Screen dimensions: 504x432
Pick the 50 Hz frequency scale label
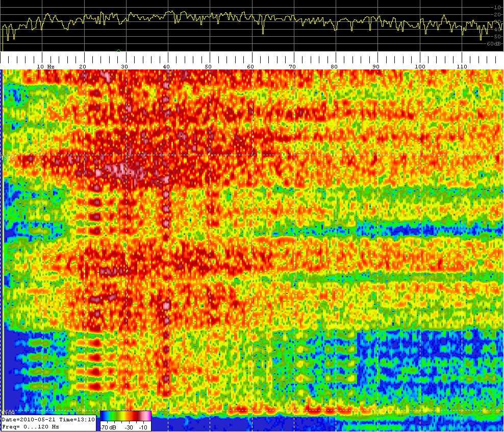(208, 66)
